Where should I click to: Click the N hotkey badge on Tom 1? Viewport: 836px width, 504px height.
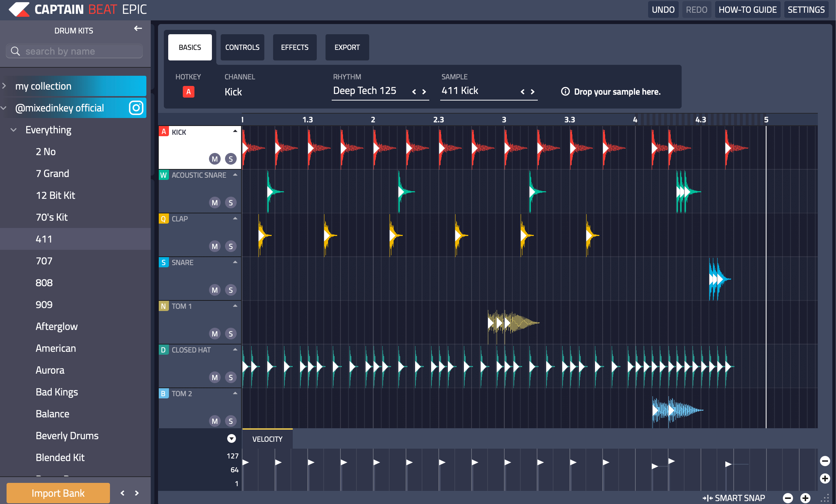(163, 306)
